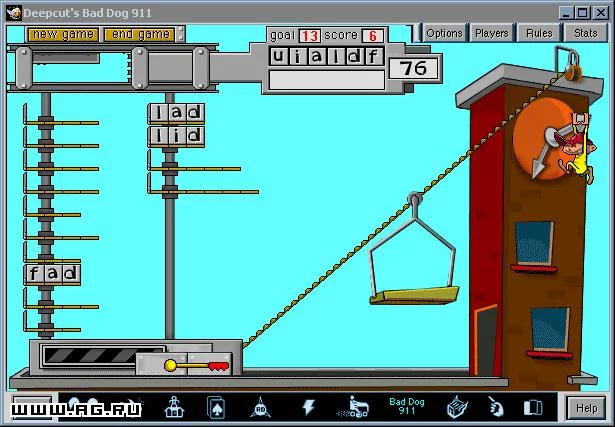Screen dimensions: 615x427
Task: Click the open book icon
Action: [533, 408]
